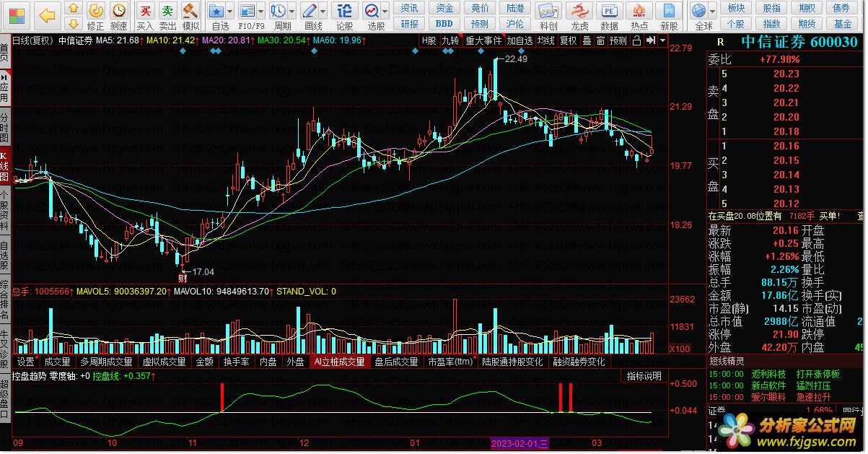Open the 模拟 simulated trading gavel icon
The height and width of the screenshot is (454, 868).
click(190, 10)
